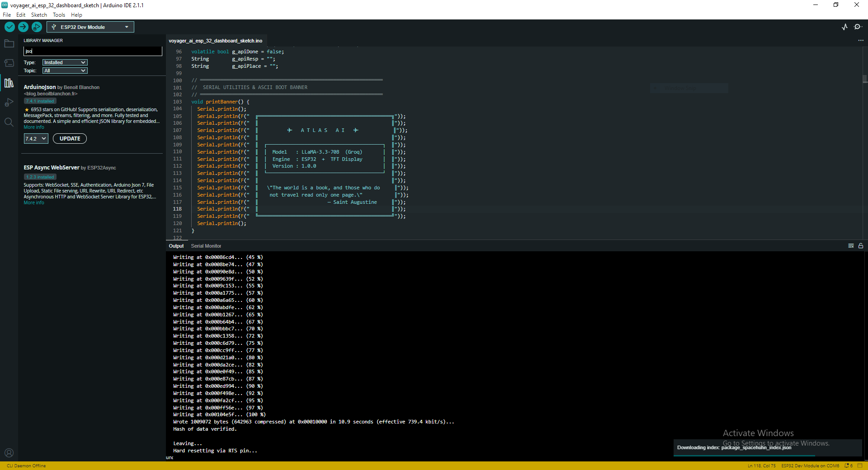The height and width of the screenshot is (470, 868).
Task: Click 'Hard resetting via RTS pin...' output line
Action: [x=215, y=451]
